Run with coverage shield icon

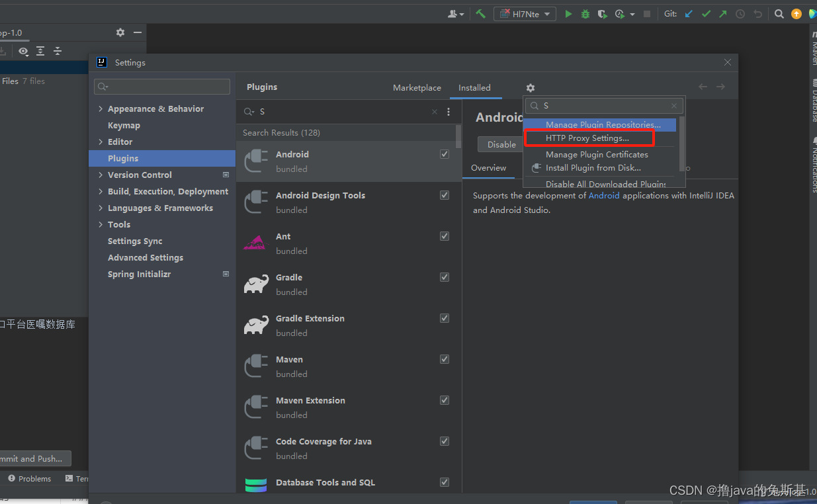(x=602, y=14)
